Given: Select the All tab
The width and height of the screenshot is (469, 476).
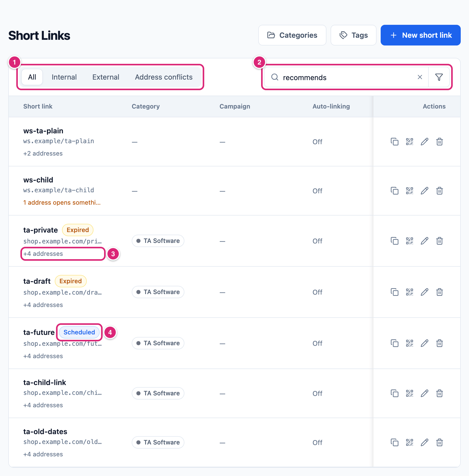Looking at the screenshot, I should click(x=32, y=77).
